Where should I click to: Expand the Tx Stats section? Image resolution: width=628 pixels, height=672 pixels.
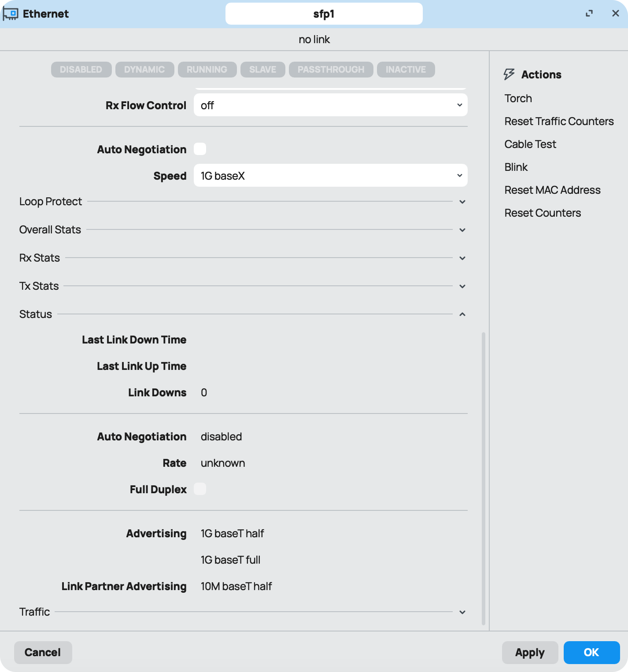pos(462,286)
